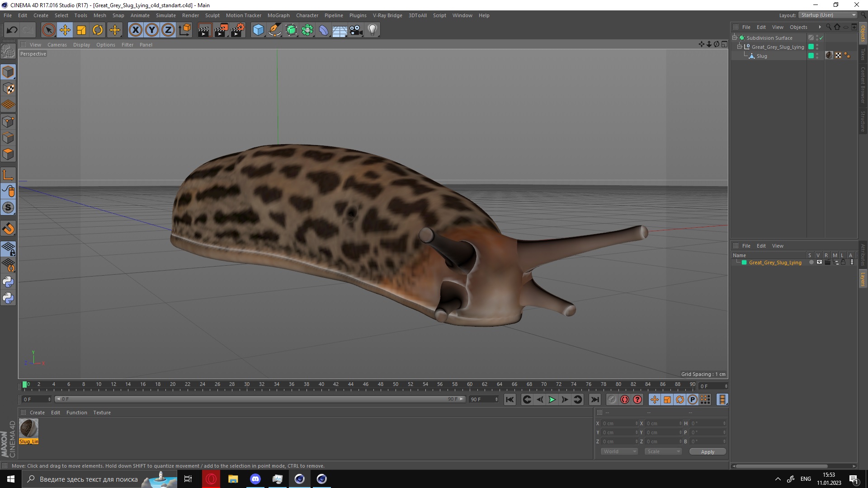Viewport: 868px width, 488px height.
Task: Collapse Subdivision Surface tree node
Action: coord(735,38)
